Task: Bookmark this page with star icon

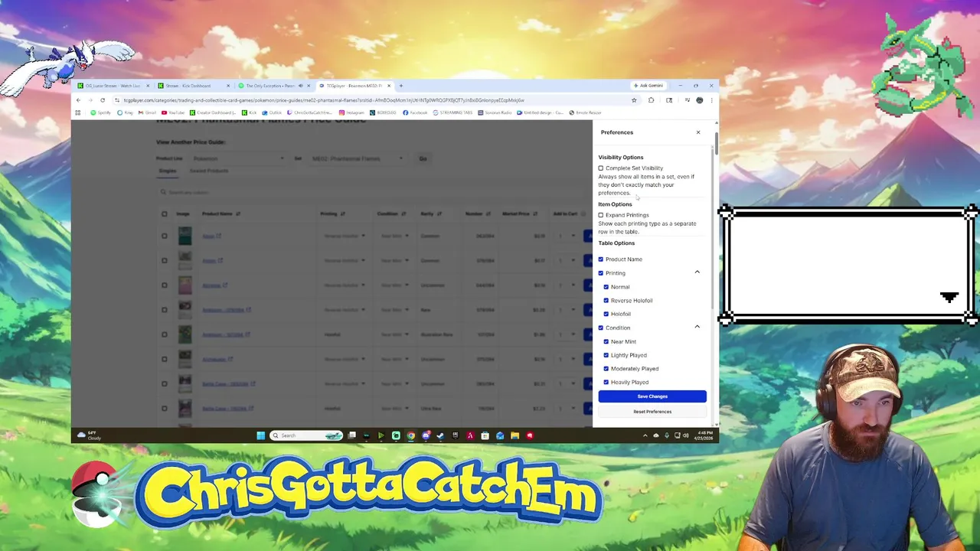Action: tap(634, 100)
